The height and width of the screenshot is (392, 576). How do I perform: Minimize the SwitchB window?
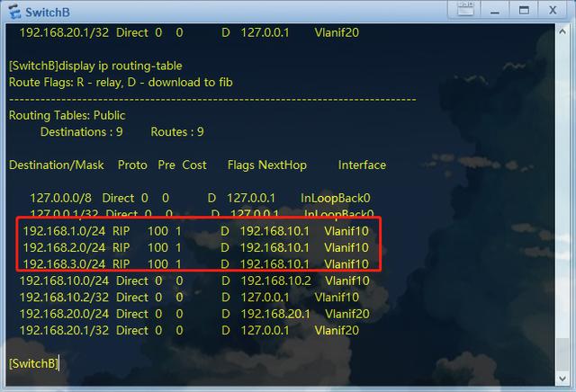[495, 10]
